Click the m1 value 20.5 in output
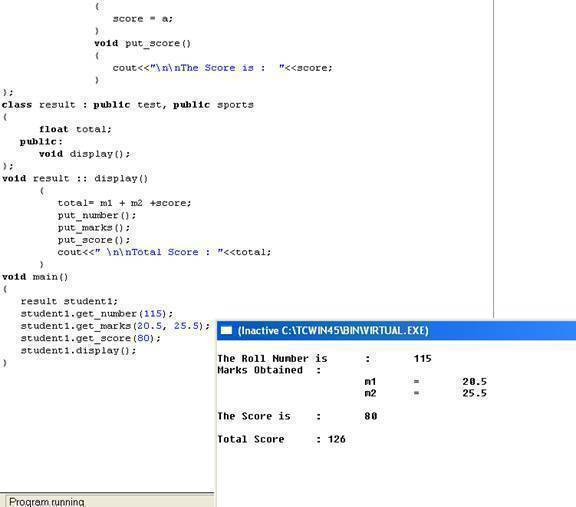Image resolution: width=576 pixels, height=507 pixels. pos(475,382)
